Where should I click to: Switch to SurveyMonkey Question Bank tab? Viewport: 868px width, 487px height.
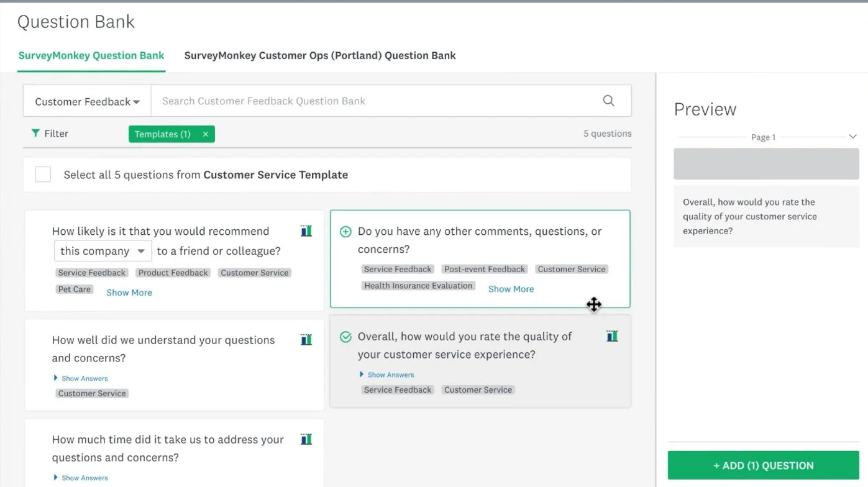[91, 55]
